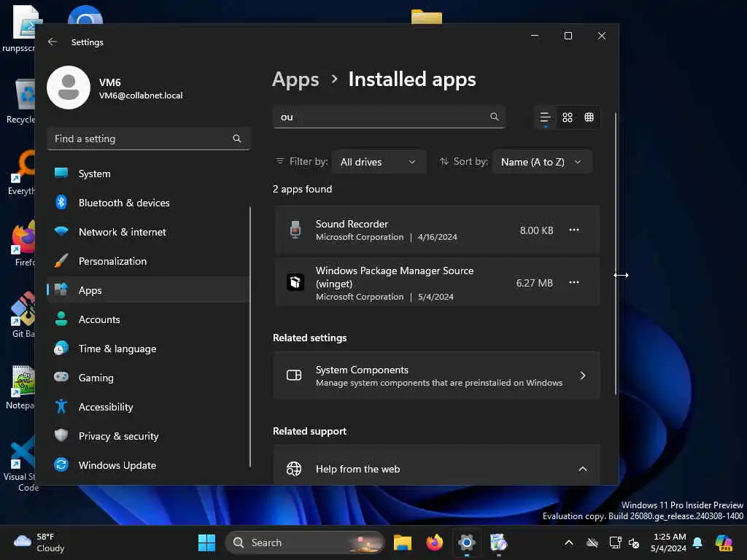Image resolution: width=747 pixels, height=560 pixels.
Task: Click the '2 apps found' text
Action: (302, 189)
